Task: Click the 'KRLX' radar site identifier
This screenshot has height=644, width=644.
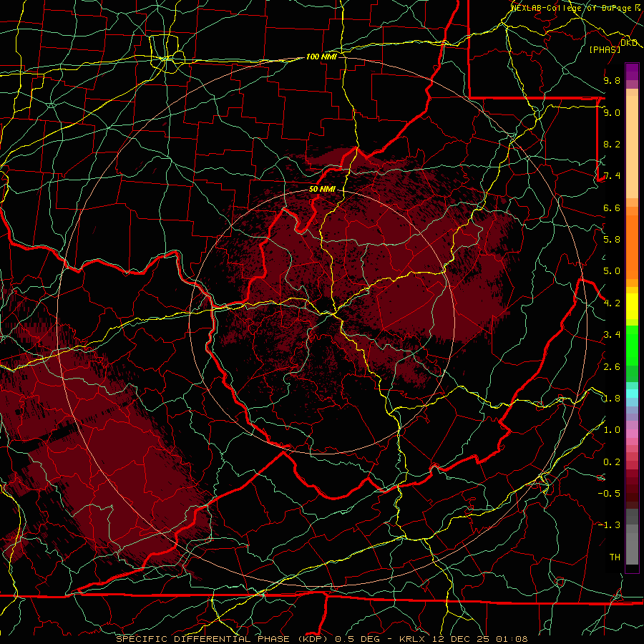Action: [x=414, y=639]
